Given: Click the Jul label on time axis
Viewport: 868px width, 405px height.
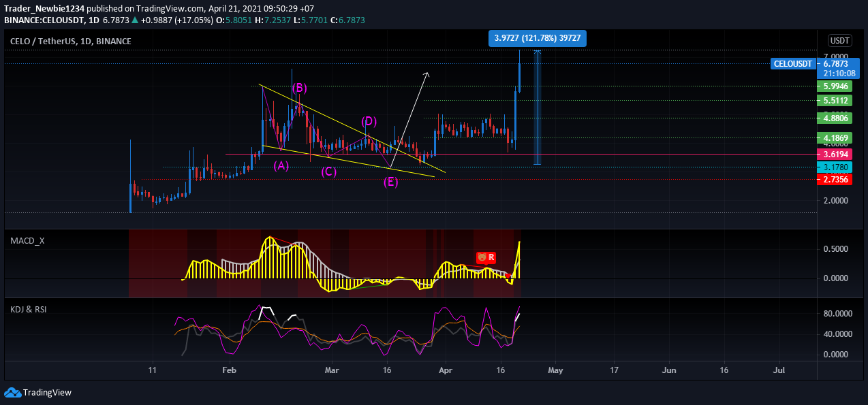Looking at the screenshot, I should (779, 370).
